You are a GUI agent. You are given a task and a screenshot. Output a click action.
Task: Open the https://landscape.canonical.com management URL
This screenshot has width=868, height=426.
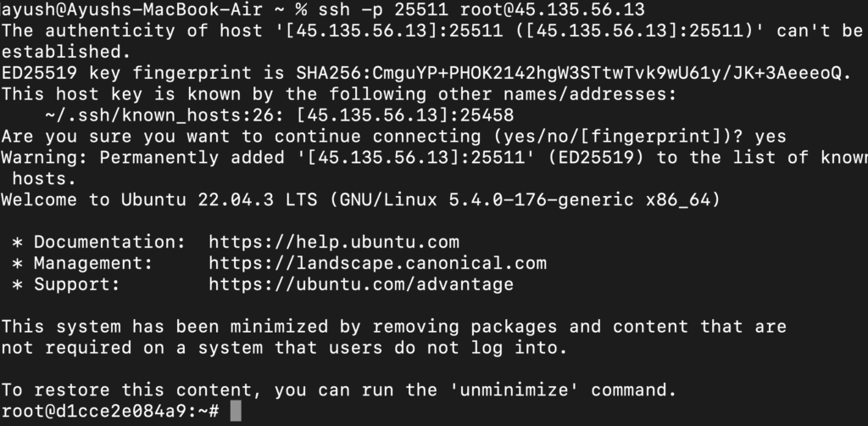377,264
